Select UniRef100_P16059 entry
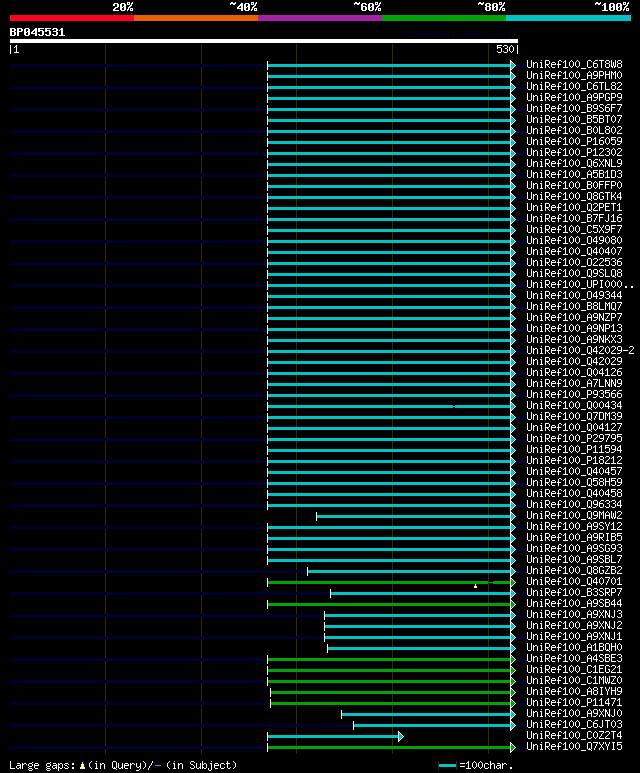The height and width of the screenshot is (773, 640). pyautogui.click(x=574, y=141)
